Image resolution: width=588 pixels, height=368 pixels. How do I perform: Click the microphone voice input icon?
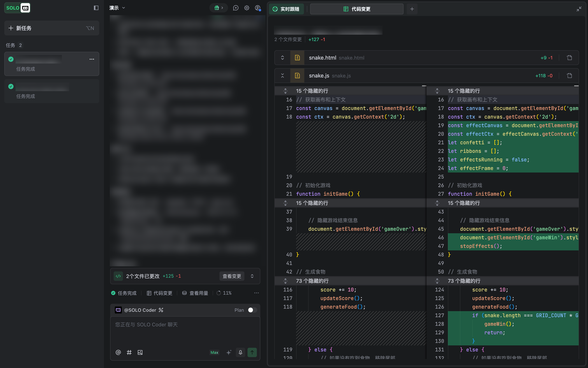tap(240, 352)
